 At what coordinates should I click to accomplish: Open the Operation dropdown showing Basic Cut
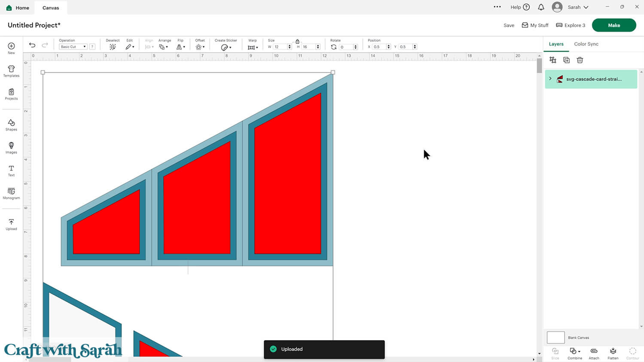coord(73,47)
